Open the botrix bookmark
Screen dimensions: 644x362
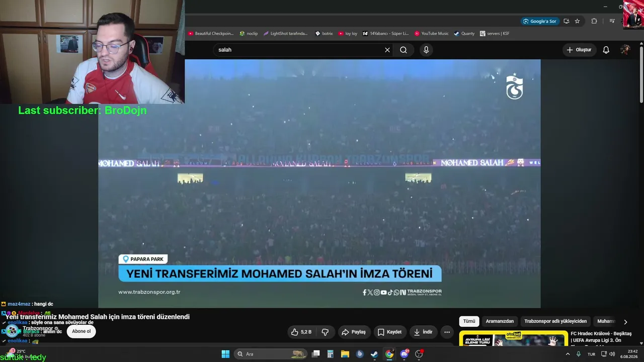pyautogui.click(x=324, y=34)
